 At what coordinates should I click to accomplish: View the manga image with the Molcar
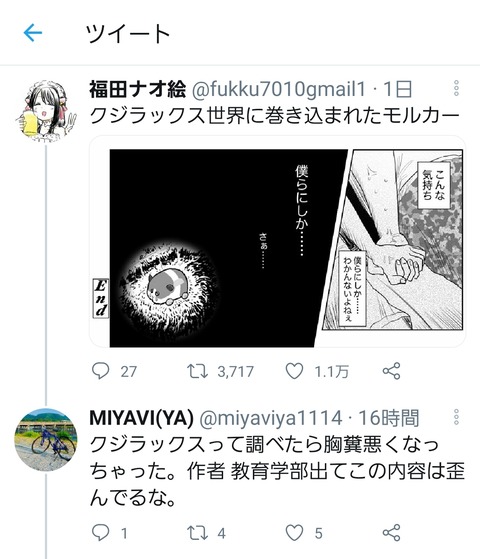[x=277, y=241]
